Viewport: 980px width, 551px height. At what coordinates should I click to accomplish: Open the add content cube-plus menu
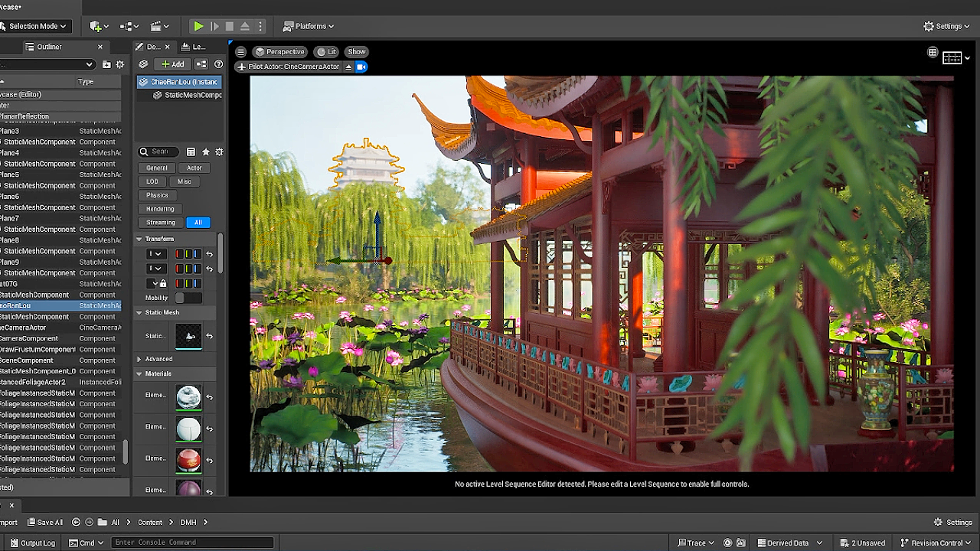[100, 26]
